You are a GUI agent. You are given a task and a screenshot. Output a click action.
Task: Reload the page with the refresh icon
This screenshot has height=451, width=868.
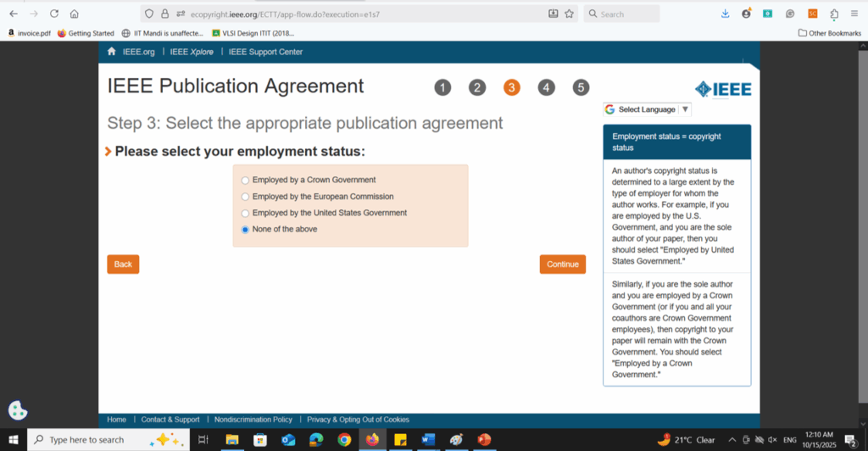54,14
